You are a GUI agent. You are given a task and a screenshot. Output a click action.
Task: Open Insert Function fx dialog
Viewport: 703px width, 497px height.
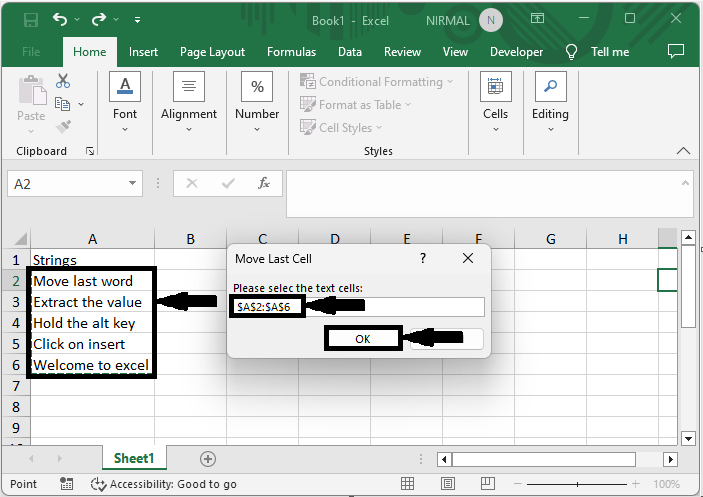point(264,183)
